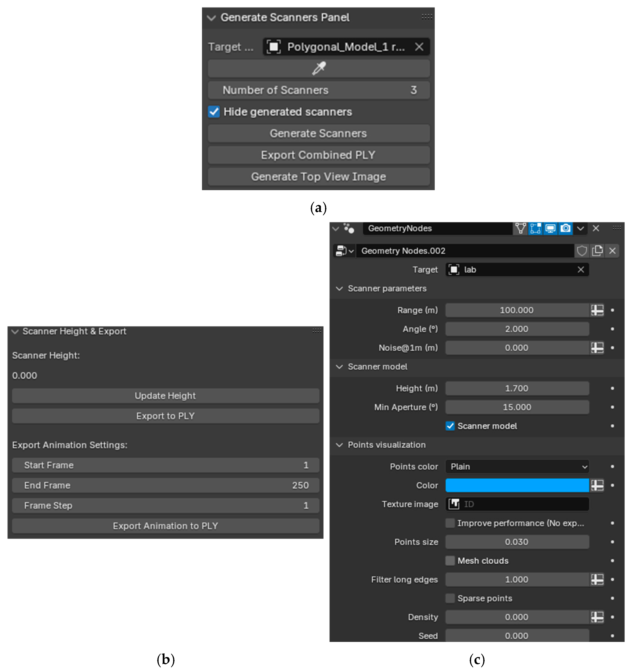This screenshot has height=672, width=633.
Task: Click attribute toggle beside Range field
Action: click(x=597, y=310)
